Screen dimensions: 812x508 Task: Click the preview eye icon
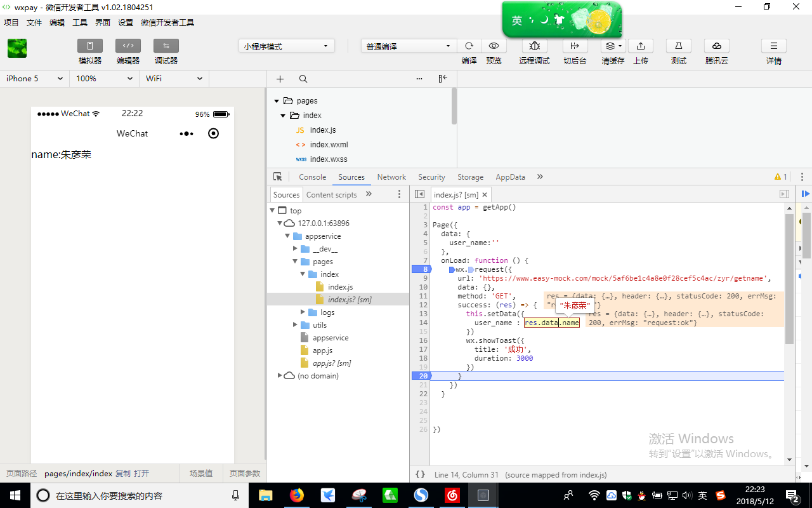(x=494, y=46)
